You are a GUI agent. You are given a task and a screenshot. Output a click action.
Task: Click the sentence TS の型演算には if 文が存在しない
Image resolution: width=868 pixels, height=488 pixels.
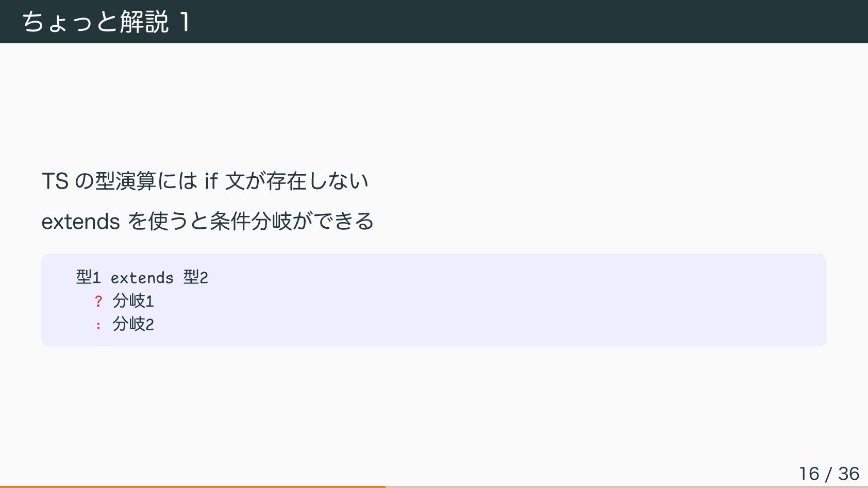click(205, 181)
